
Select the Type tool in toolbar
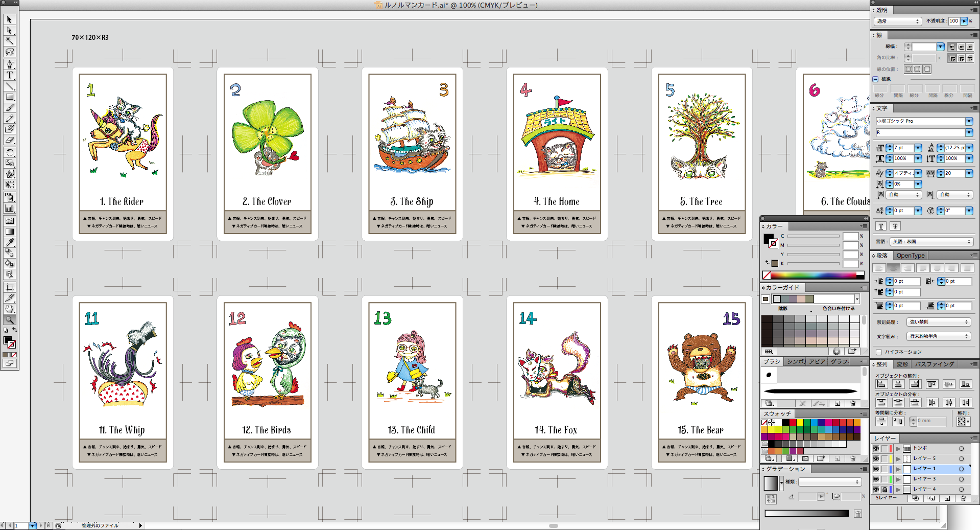[x=10, y=75]
